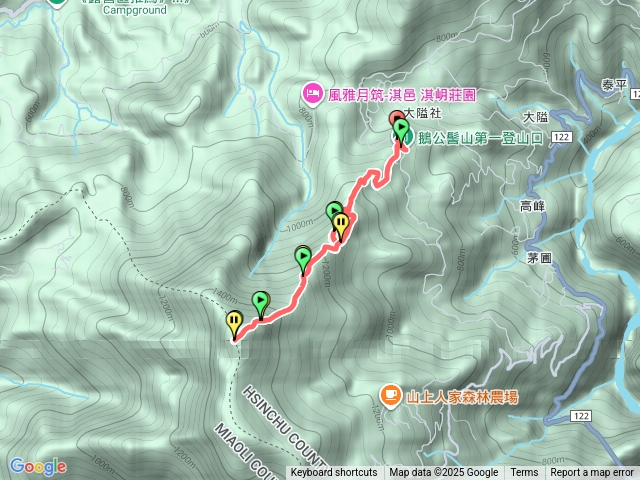The height and width of the screenshot is (480, 640).
Task: Click the 鵝公髻山第一登山口 label text
Action: pos(480,138)
